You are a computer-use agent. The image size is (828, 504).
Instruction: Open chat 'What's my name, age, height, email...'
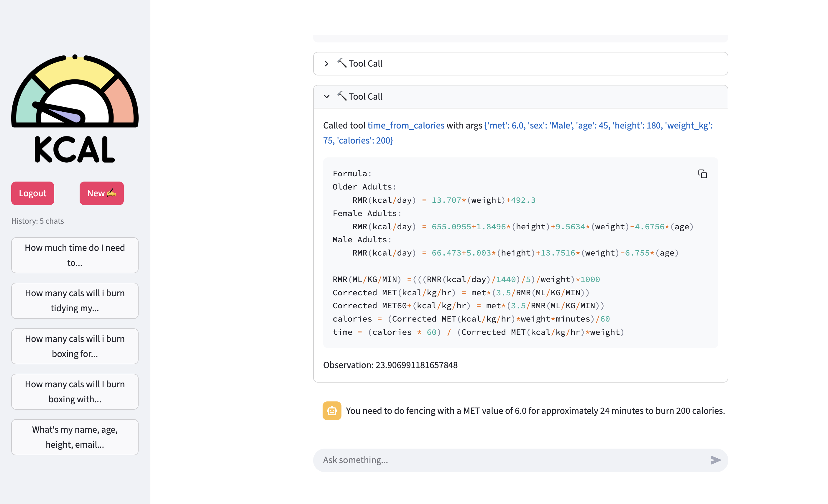[75, 437]
